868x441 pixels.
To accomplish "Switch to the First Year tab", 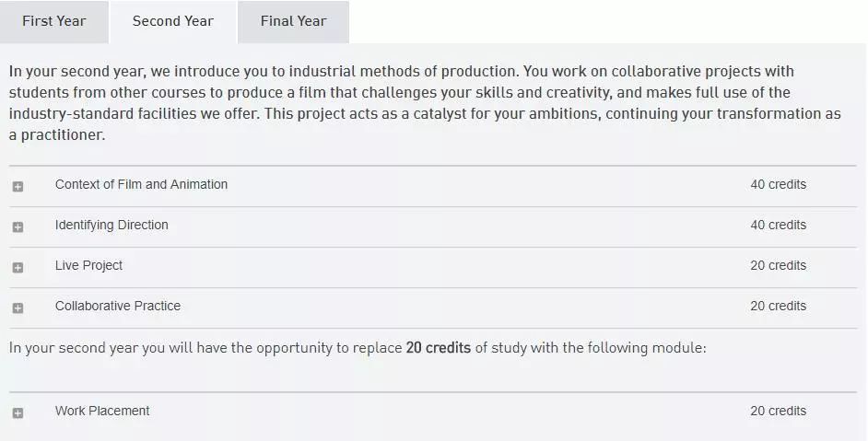I will (x=53, y=21).
